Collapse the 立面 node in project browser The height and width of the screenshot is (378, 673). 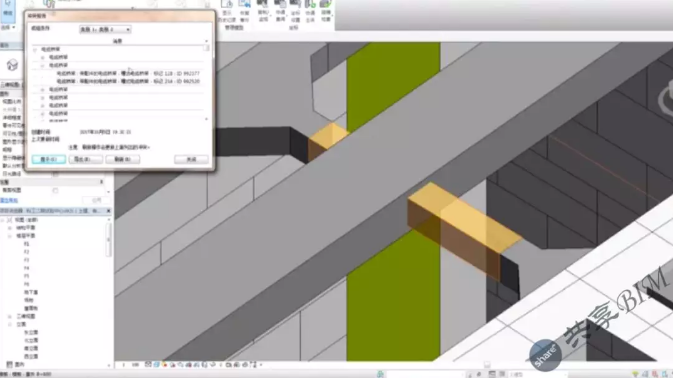(x=9, y=324)
